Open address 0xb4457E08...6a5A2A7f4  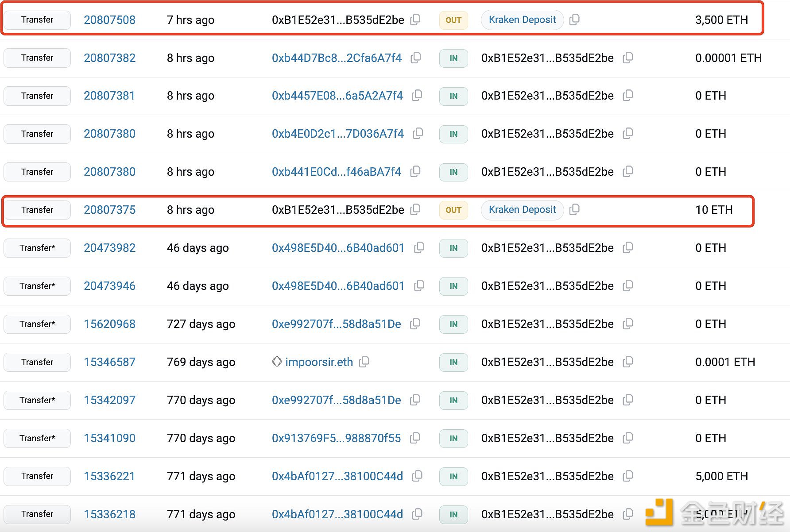pos(337,96)
